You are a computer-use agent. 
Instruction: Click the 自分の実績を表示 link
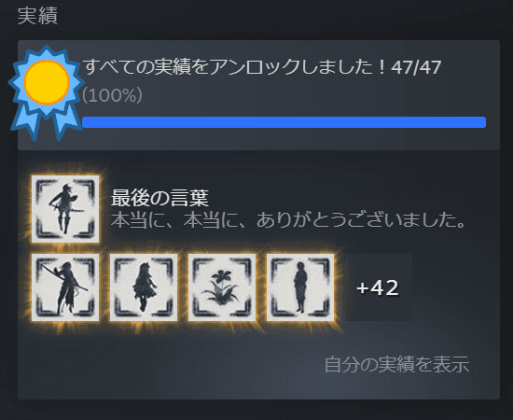pyautogui.click(x=396, y=364)
